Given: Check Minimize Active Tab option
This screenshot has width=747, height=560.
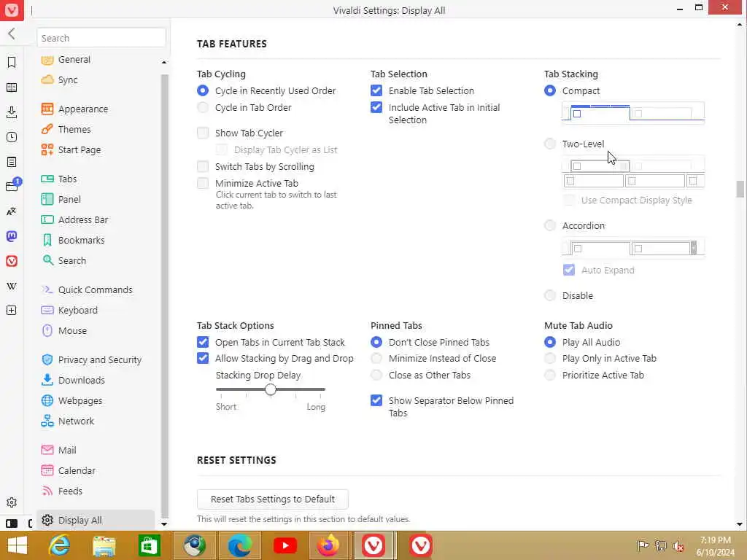Looking at the screenshot, I should [x=203, y=183].
